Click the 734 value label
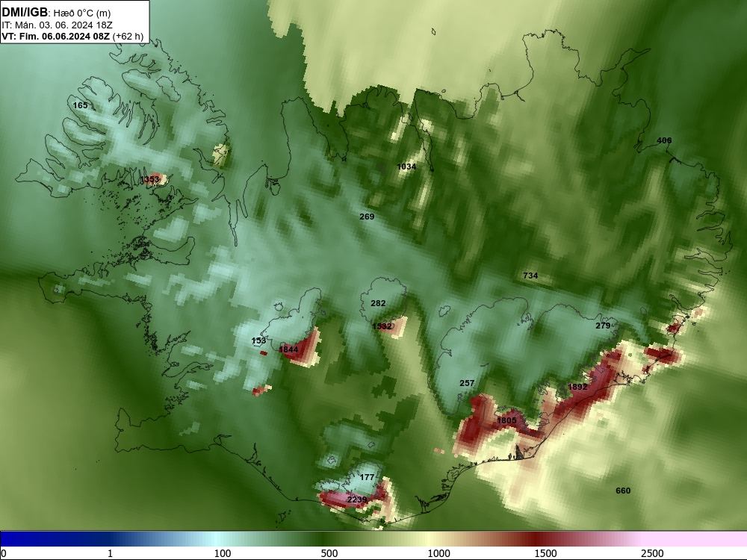 point(530,276)
